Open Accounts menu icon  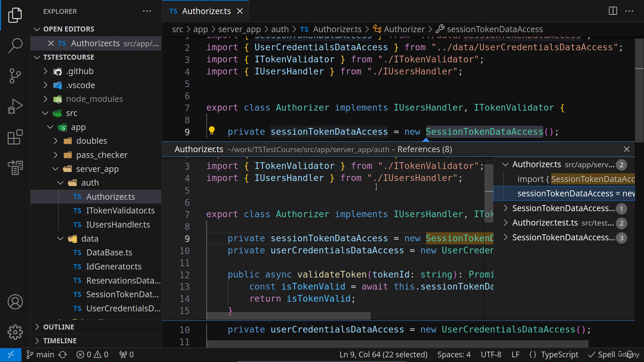(15, 302)
